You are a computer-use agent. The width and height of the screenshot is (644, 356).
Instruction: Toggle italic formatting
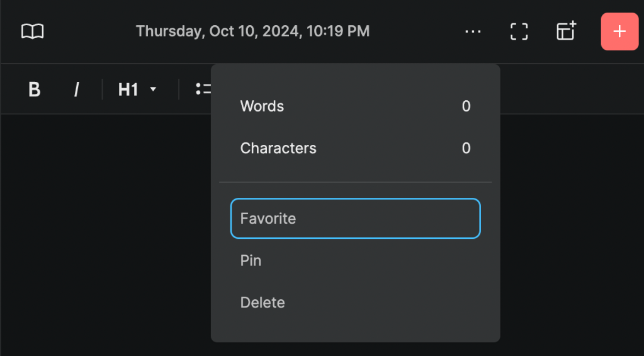pos(76,89)
